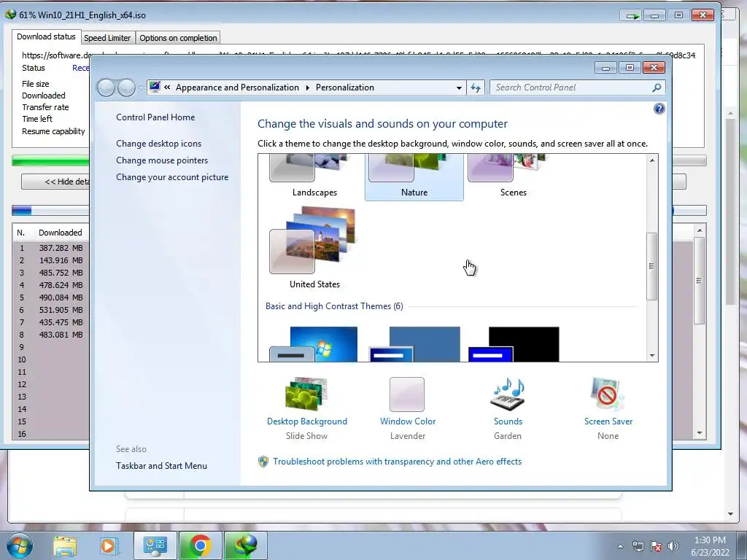Select the Landscapes theme
Viewport: 747px width, 560px height.
pos(314,176)
